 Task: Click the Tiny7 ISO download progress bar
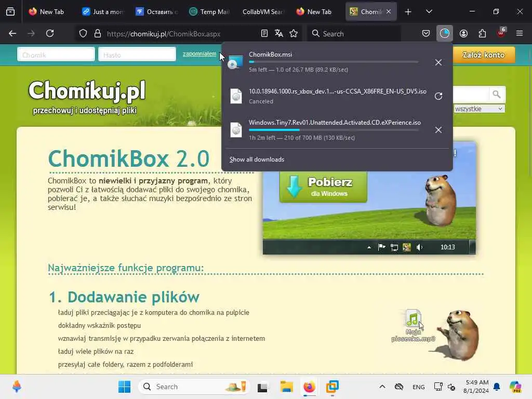(x=334, y=130)
